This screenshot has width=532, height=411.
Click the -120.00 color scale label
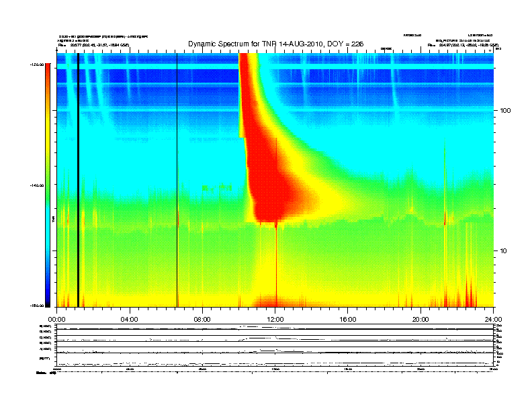pos(37,64)
